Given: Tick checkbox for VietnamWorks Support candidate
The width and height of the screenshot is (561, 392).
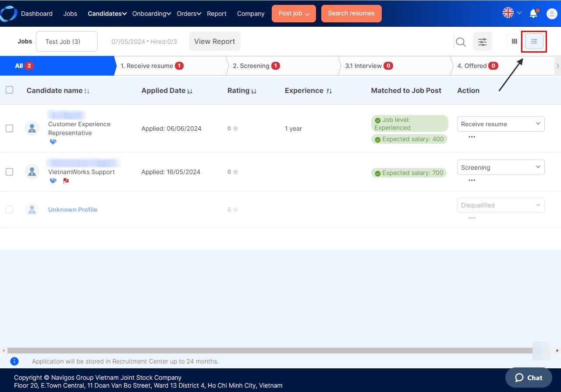Looking at the screenshot, I should click(9, 172).
